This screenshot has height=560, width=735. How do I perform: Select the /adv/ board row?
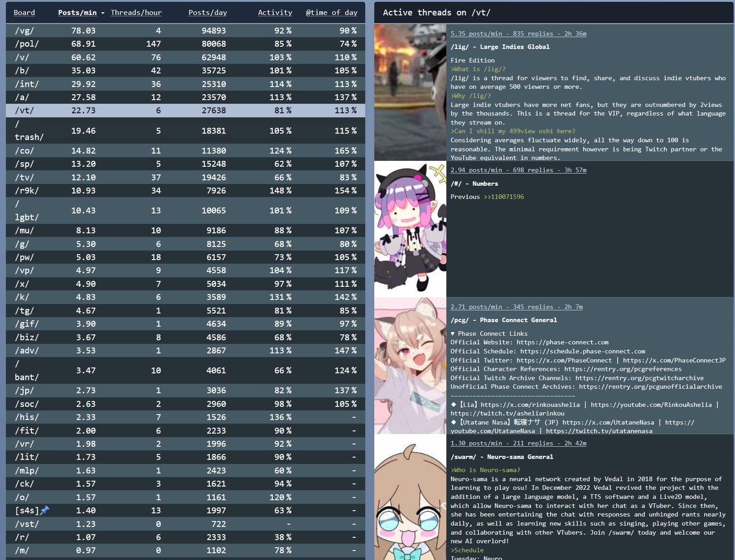[185, 351]
